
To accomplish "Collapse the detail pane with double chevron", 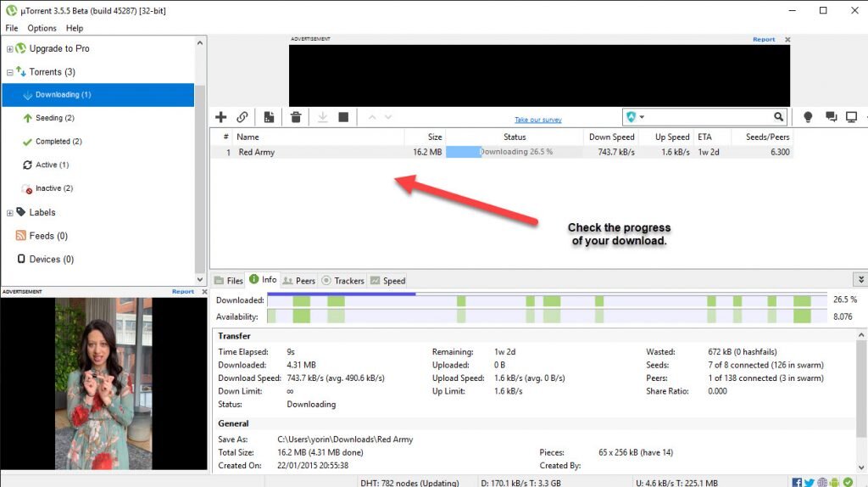I will click(x=861, y=280).
